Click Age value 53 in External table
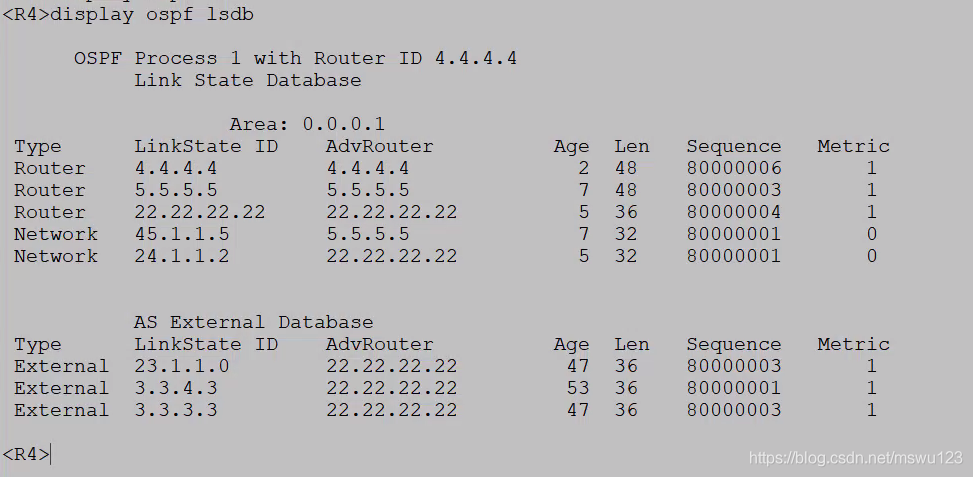The width and height of the screenshot is (973, 477). pos(577,388)
